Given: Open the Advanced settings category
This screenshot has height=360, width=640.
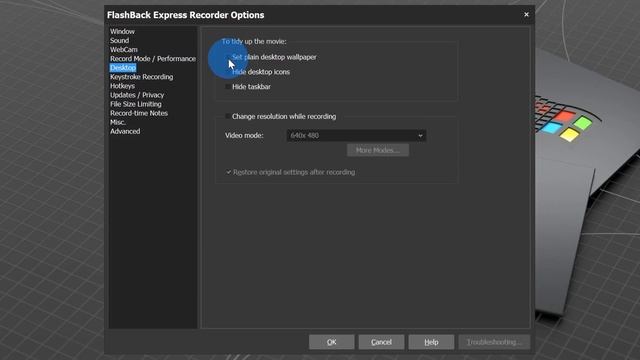Looking at the screenshot, I should click(x=125, y=131).
